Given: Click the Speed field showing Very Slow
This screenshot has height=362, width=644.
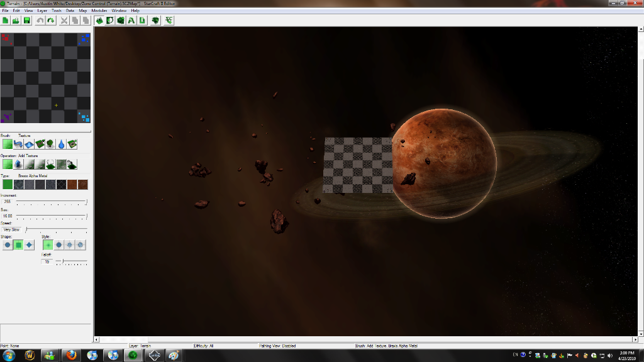Looking at the screenshot, I should [11, 229].
